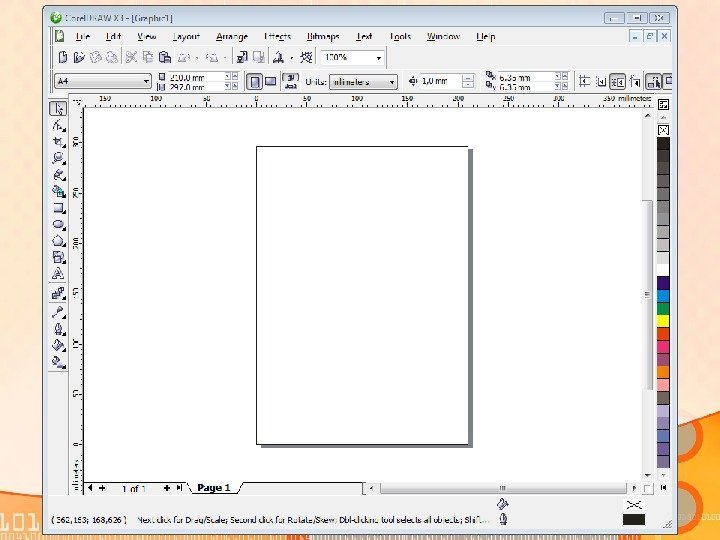Click the Paste clipboard icon

pos(165,57)
